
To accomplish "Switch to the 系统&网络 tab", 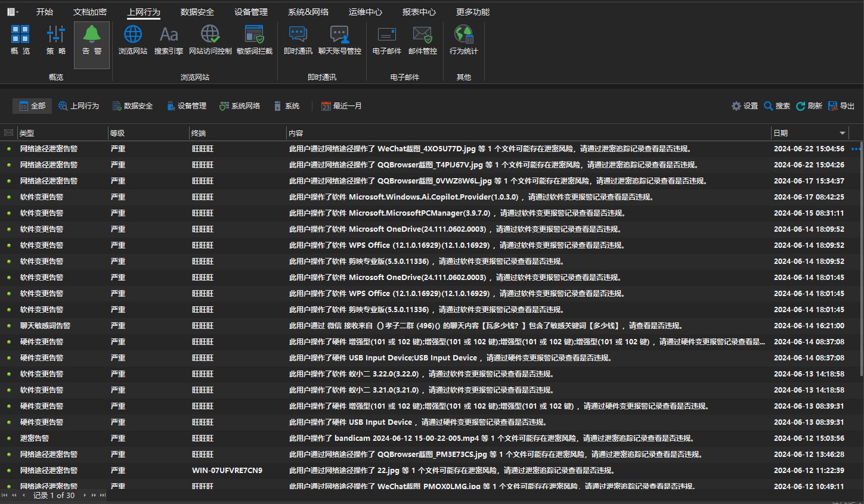I will coord(308,12).
